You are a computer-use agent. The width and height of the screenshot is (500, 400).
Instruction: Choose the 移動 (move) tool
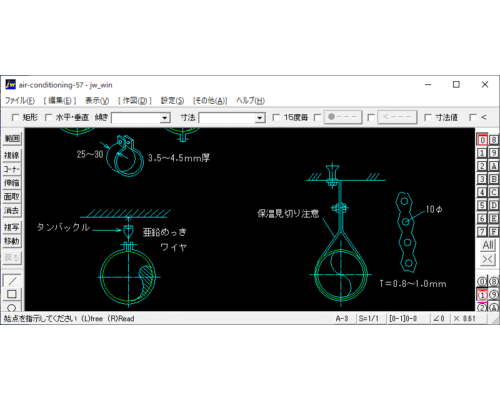click(12, 241)
